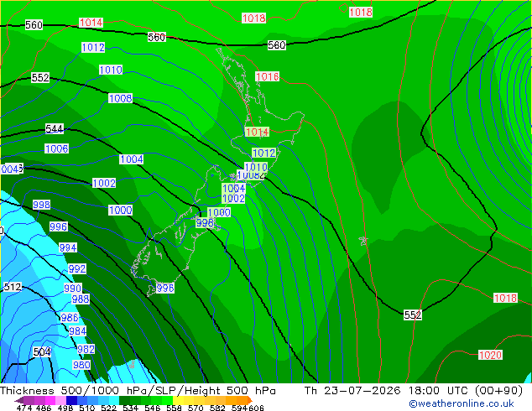Click the legend value 606
Screen dimensions: 532x411
(x=256, y=408)
